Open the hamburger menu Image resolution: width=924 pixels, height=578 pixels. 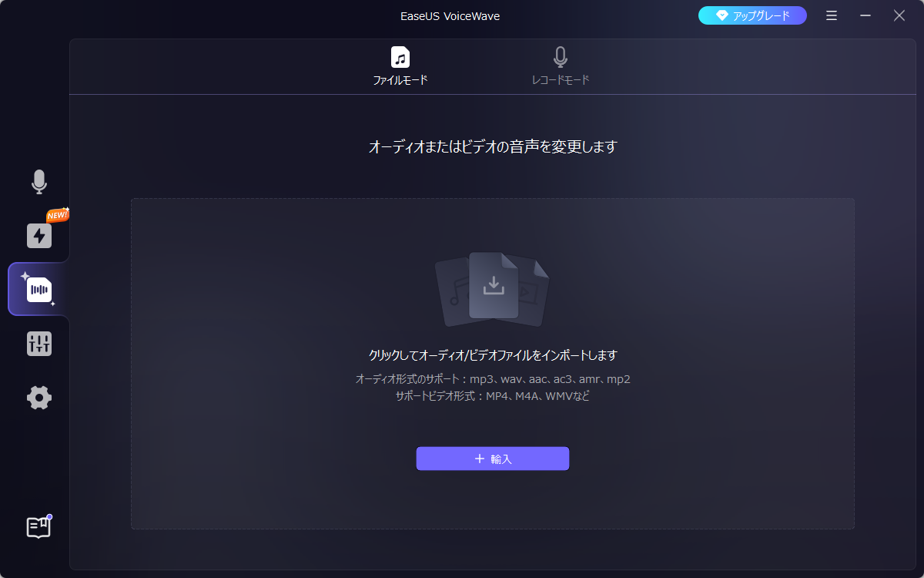pyautogui.click(x=832, y=15)
